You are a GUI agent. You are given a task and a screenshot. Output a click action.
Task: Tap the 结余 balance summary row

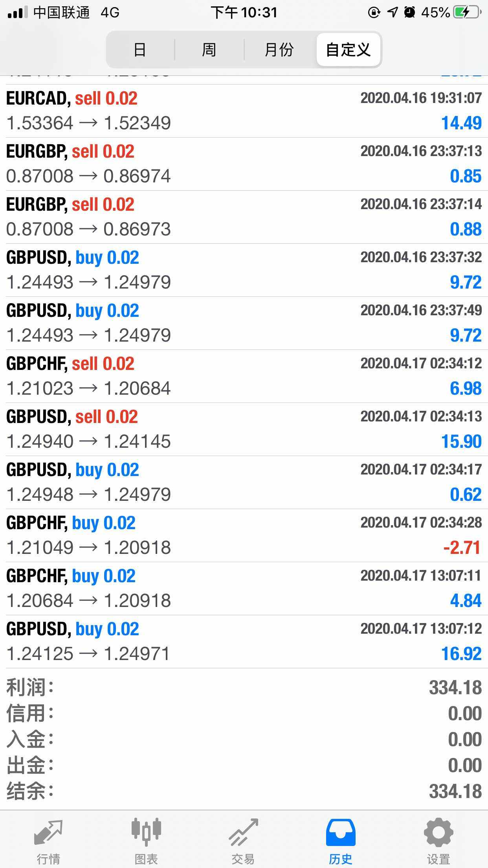pyautogui.click(x=244, y=791)
